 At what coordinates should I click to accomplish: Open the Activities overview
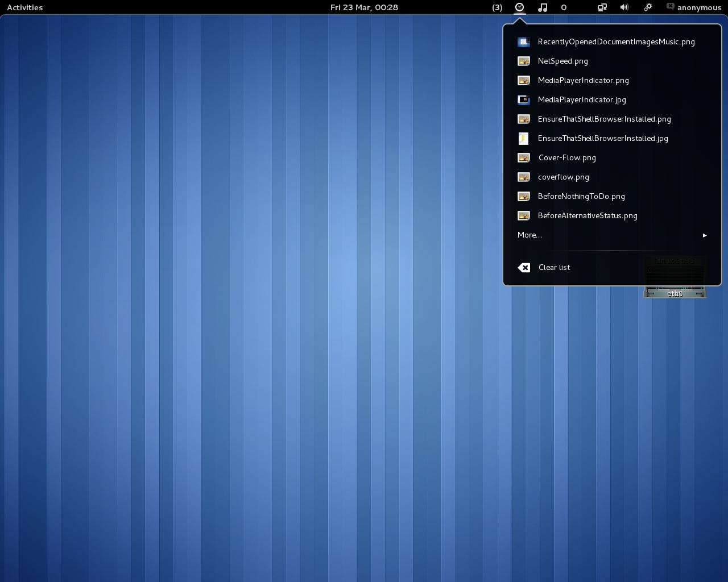pyautogui.click(x=25, y=7)
